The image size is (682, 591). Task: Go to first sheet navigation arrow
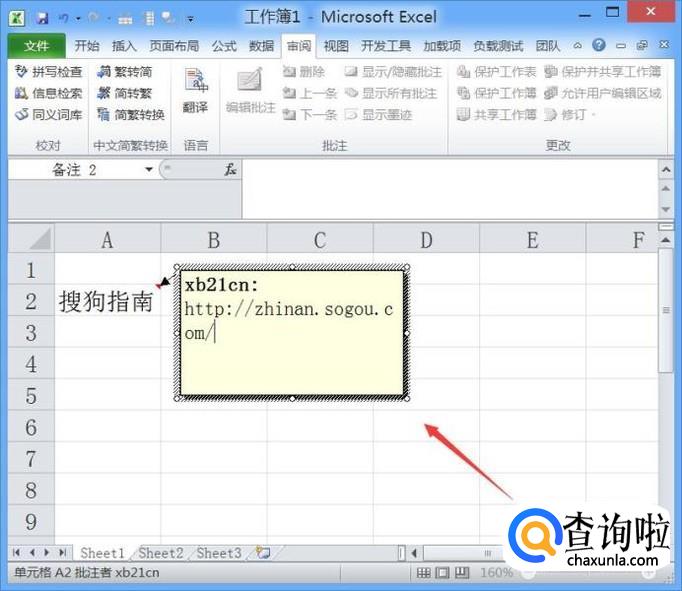click(x=17, y=553)
